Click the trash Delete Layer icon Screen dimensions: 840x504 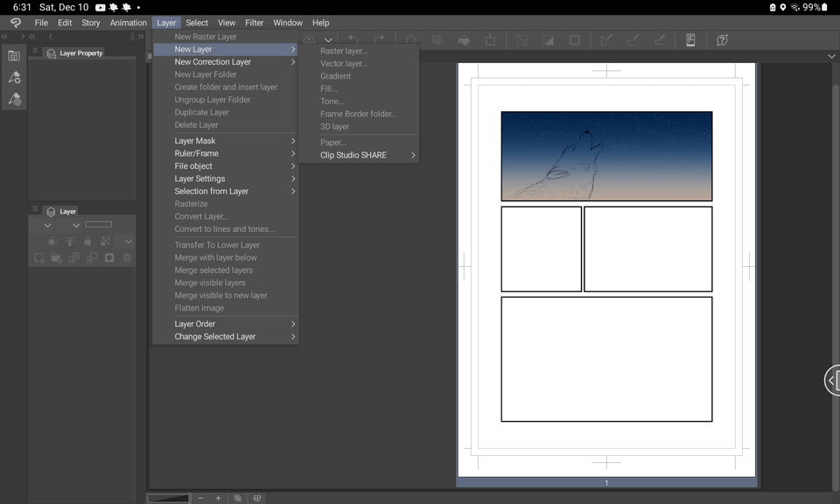pyautogui.click(x=127, y=258)
